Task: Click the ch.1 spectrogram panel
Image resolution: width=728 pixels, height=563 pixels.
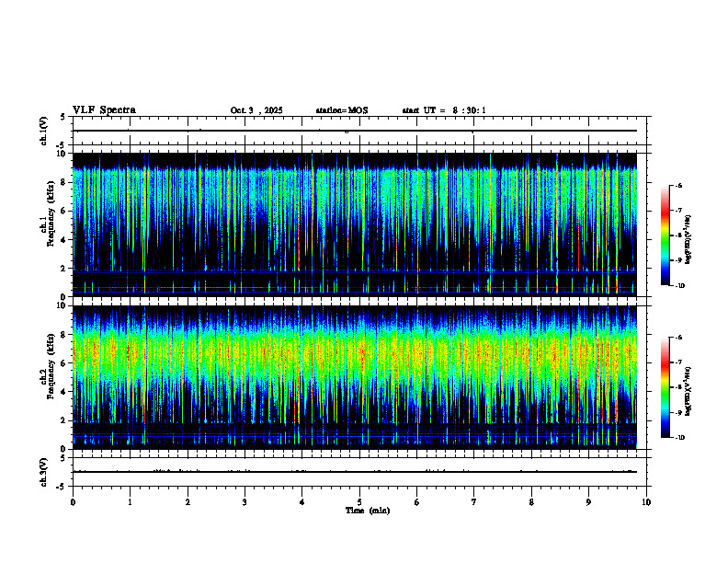Action: pos(355,224)
